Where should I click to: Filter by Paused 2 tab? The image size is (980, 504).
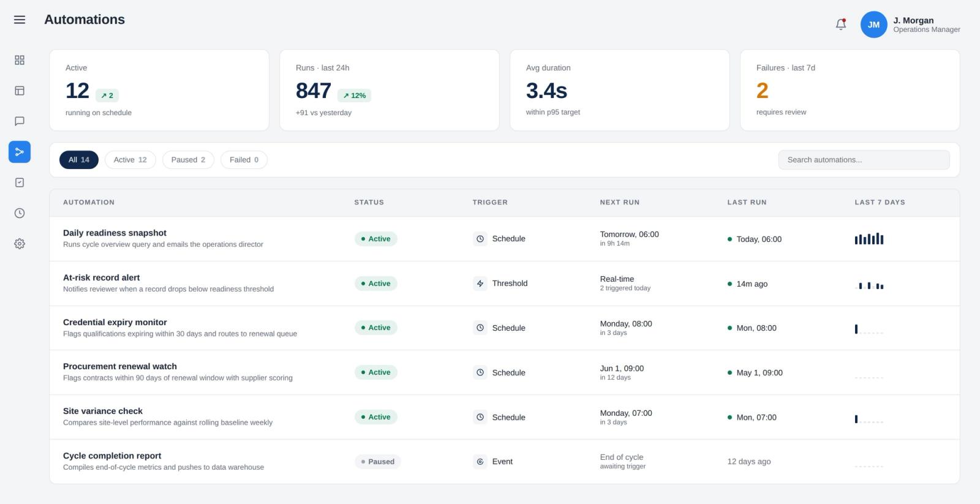pos(188,160)
